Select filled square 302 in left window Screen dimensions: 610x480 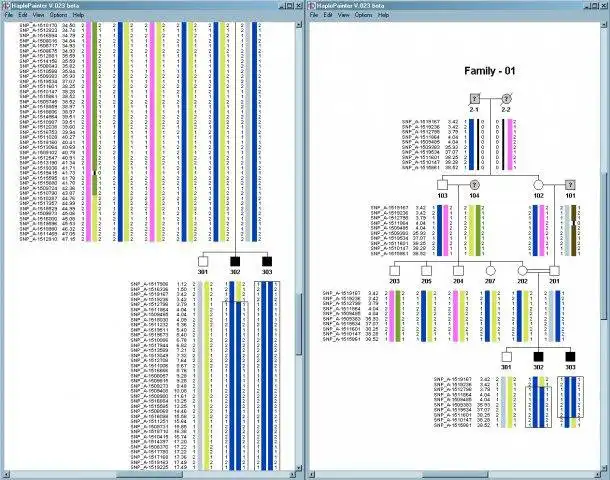click(235, 261)
